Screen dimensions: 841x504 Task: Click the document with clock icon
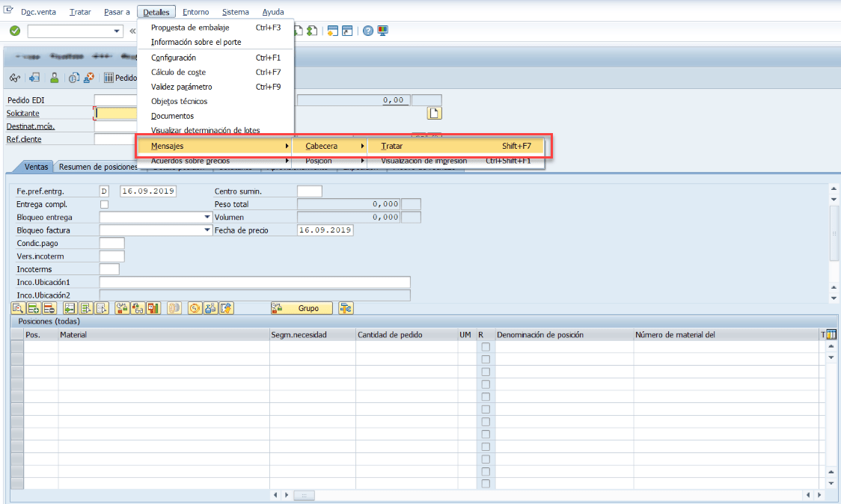74,78
